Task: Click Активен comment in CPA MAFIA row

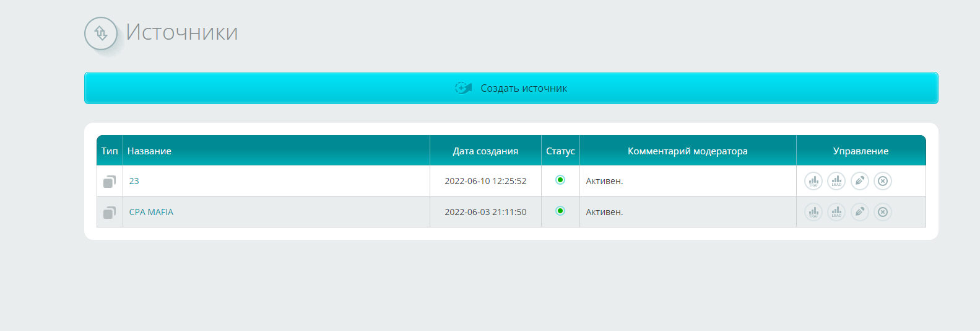Action: tap(604, 212)
